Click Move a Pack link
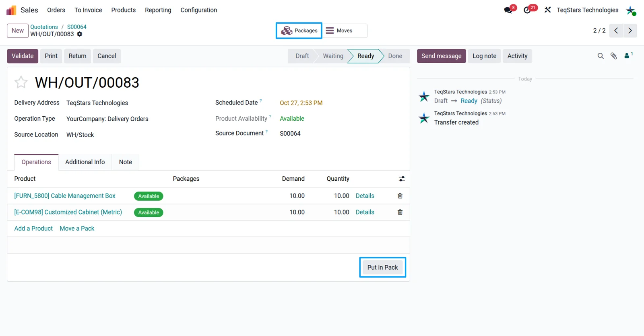Image resolution: width=644 pixels, height=336 pixels. [77, 229]
